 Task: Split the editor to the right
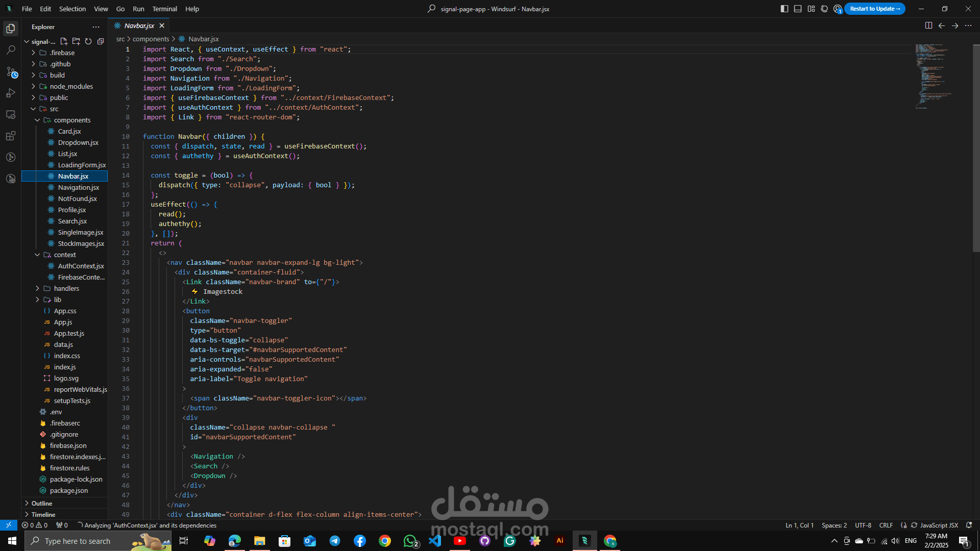tap(928, 26)
